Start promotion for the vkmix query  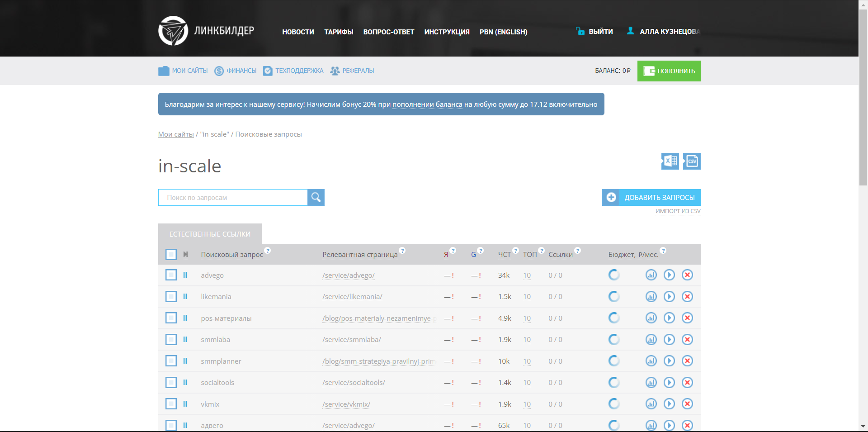click(669, 404)
